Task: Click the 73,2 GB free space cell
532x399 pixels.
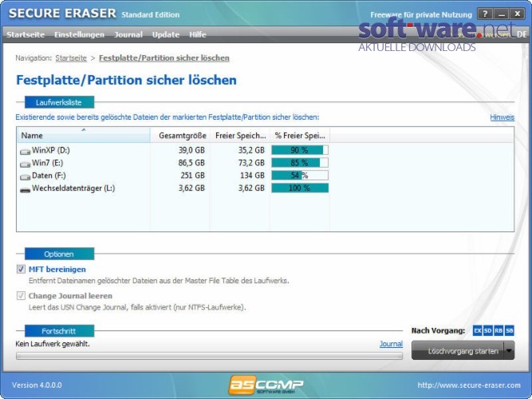Action: (251, 163)
